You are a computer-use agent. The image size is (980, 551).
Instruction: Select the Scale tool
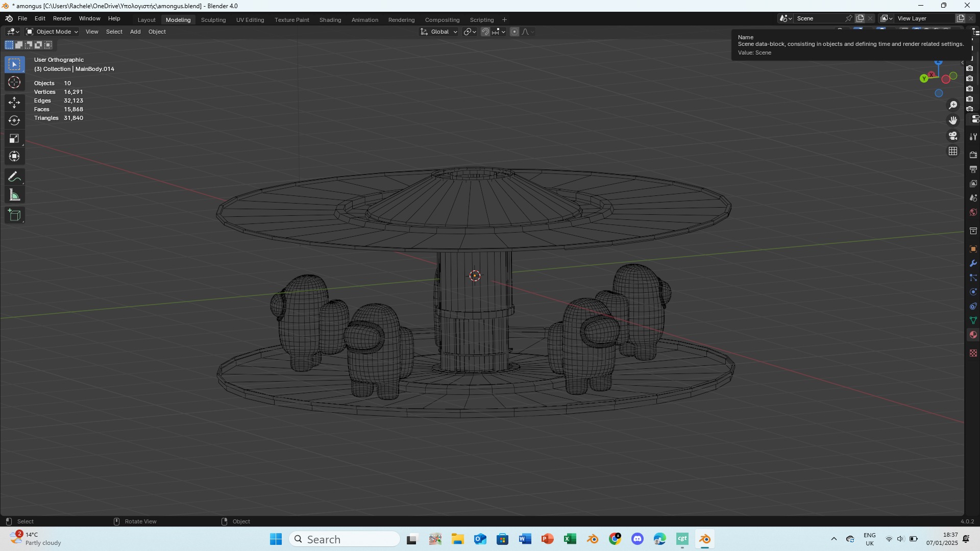(x=14, y=138)
